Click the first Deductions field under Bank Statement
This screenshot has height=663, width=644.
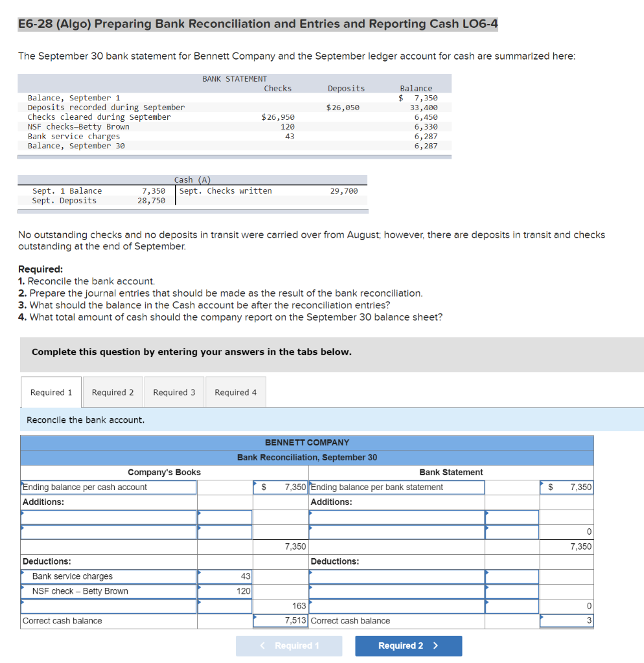[395, 576]
